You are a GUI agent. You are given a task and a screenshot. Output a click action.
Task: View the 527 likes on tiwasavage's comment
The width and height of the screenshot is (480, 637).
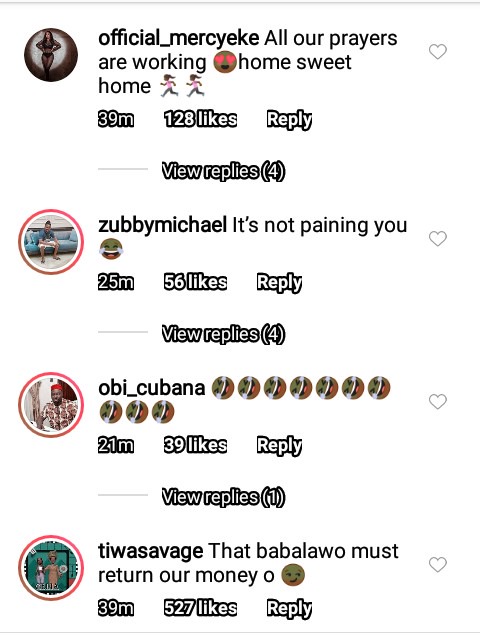(x=200, y=608)
